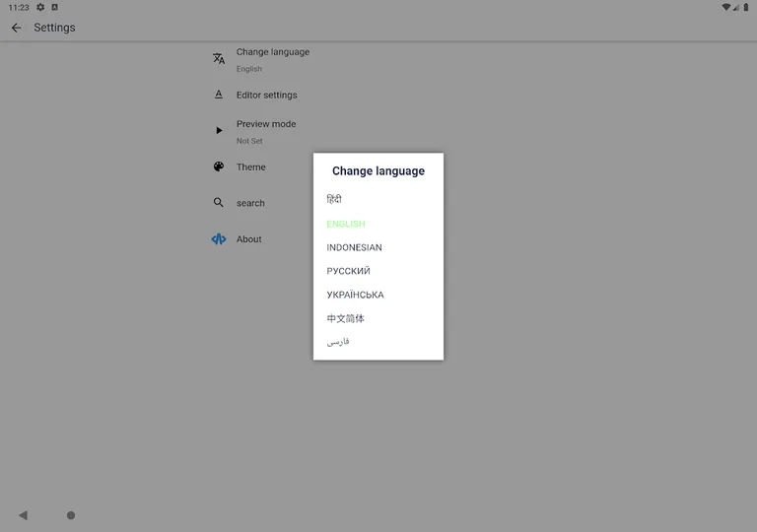Open Preview mode setting
The height and width of the screenshot is (532, 757).
pos(378,132)
